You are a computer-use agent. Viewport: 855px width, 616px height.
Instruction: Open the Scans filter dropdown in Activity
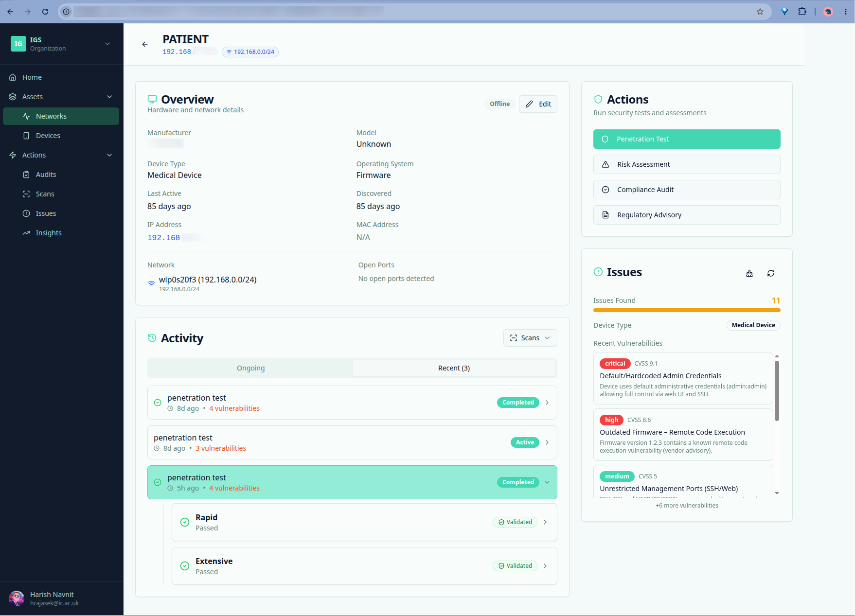click(x=530, y=338)
